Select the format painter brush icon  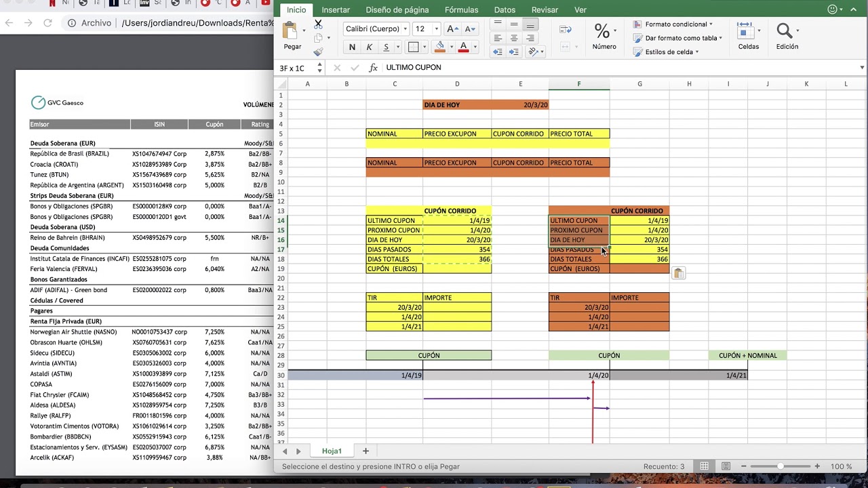click(x=318, y=52)
